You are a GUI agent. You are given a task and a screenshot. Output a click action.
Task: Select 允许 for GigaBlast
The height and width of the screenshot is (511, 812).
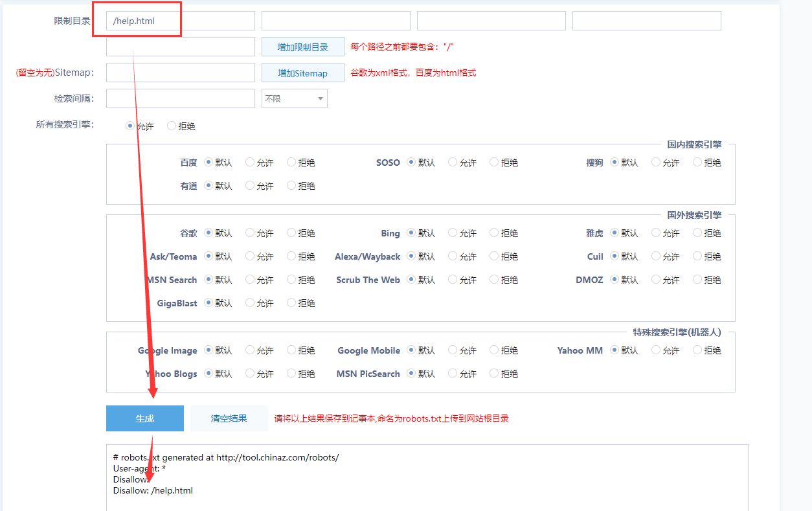[x=250, y=303]
